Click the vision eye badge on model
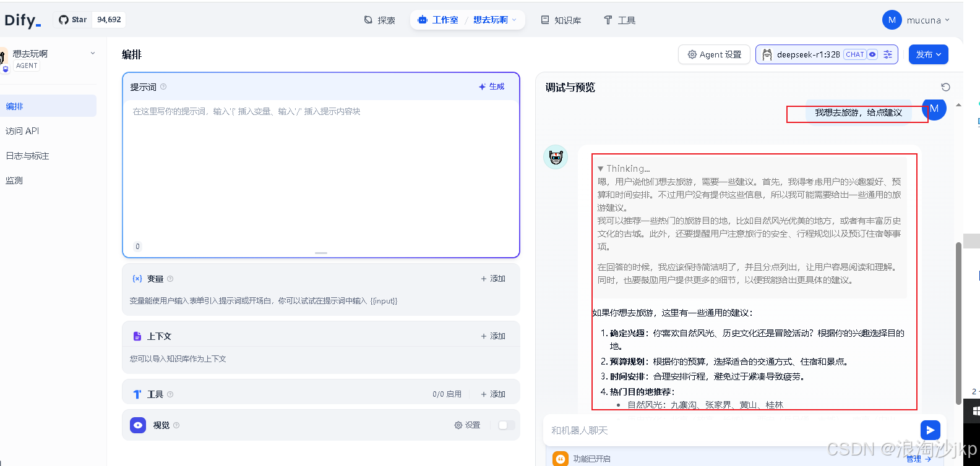 tap(872, 54)
